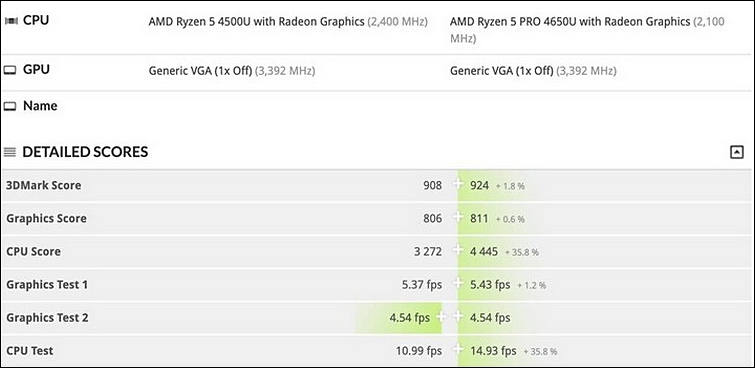Click the green 4 445 CPU Score bar
This screenshot has width=755, height=368.
coord(498,251)
